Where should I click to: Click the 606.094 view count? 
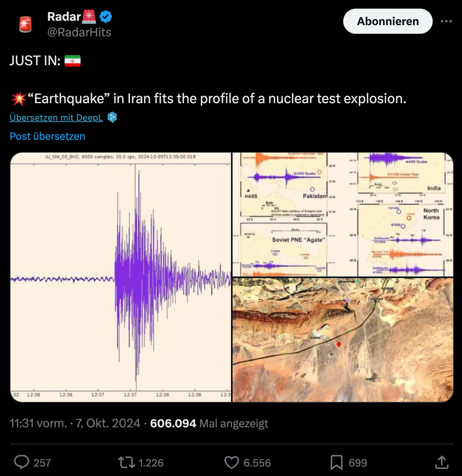[173, 423]
